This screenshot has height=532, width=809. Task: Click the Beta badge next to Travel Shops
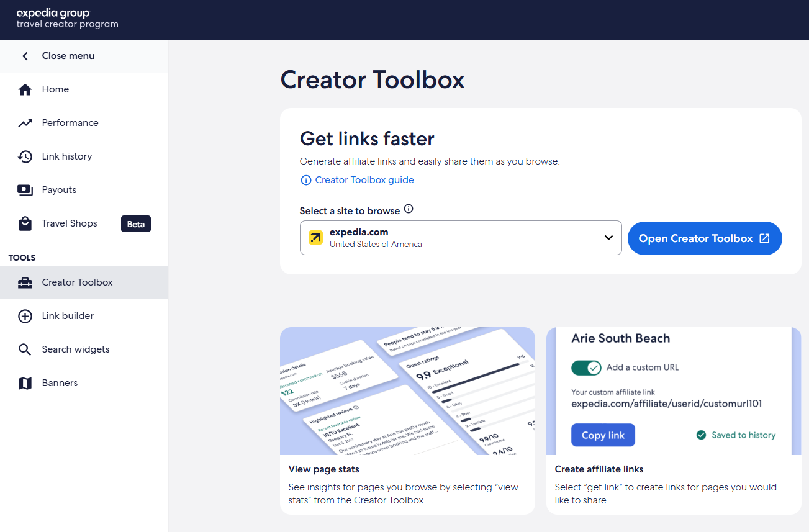click(135, 224)
